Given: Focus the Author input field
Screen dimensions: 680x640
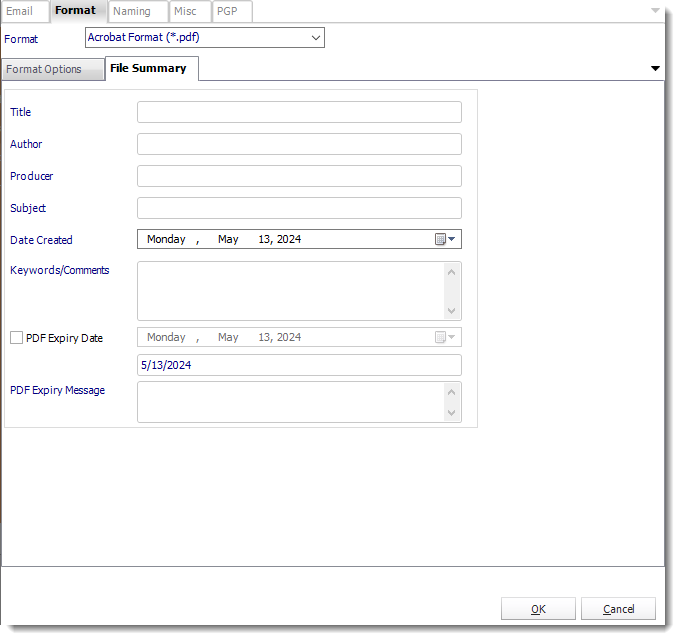Looking at the screenshot, I should point(299,144).
